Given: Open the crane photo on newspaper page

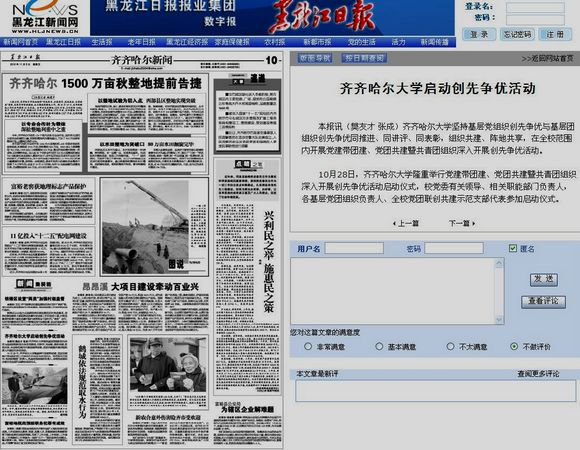Looking at the screenshot, I should click(145, 227).
